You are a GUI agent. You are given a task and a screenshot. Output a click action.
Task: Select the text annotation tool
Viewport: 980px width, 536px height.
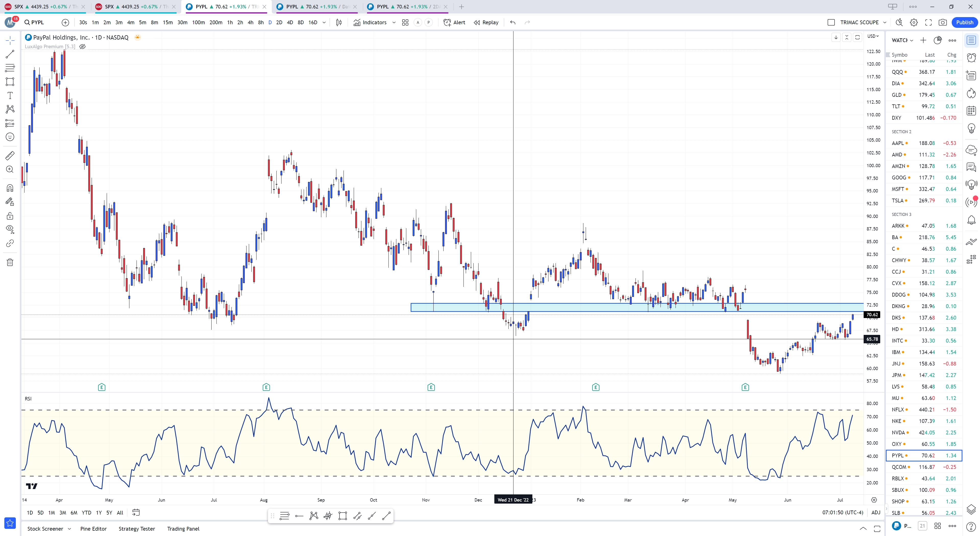(x=10, y=95)
